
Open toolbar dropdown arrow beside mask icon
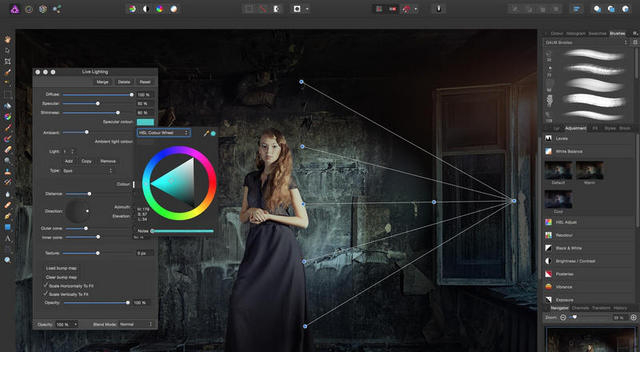point(307,9)
